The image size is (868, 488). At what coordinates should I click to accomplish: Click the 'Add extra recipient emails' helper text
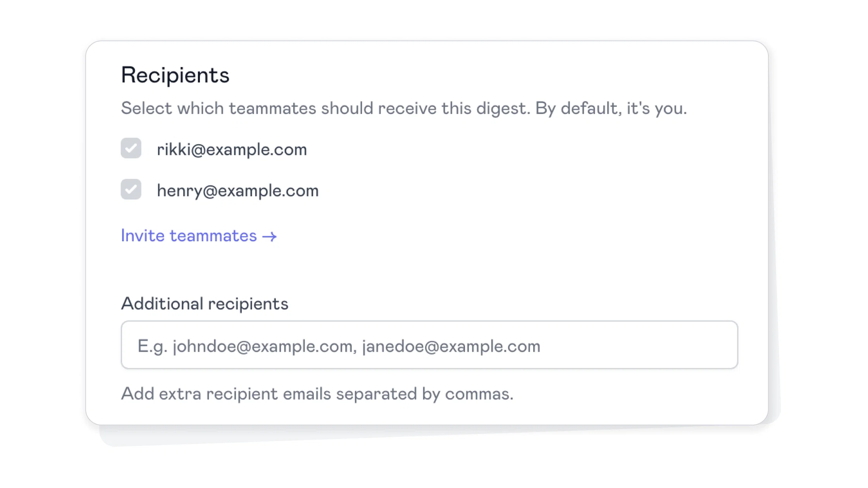coord(317,394)
